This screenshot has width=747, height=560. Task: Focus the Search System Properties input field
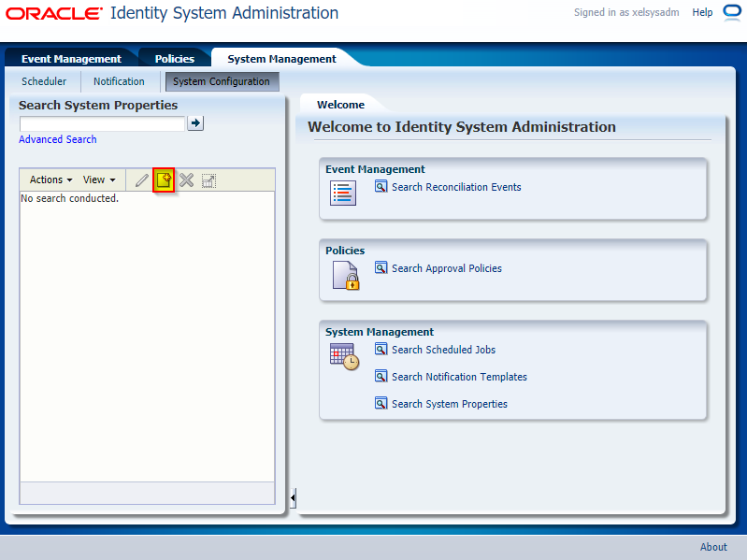(102, 123)
